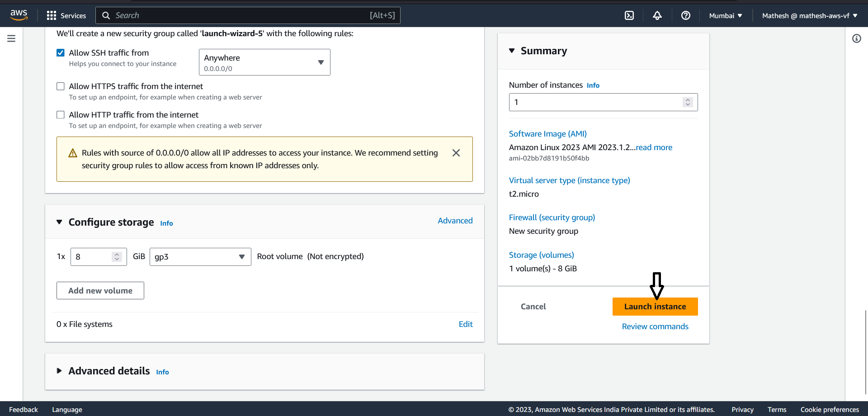The width and height of the screenshot is (868, 416).
Task: Click read more for AMI description
Action: tap(654, 147)
